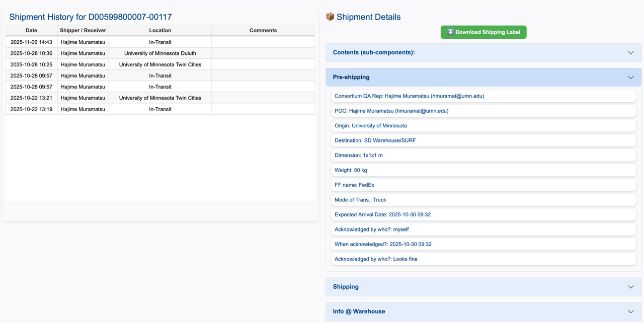Click the Shipment History heading
Image resolution: width=644 pixels, height=323 pixels.
tap(91, 17)
